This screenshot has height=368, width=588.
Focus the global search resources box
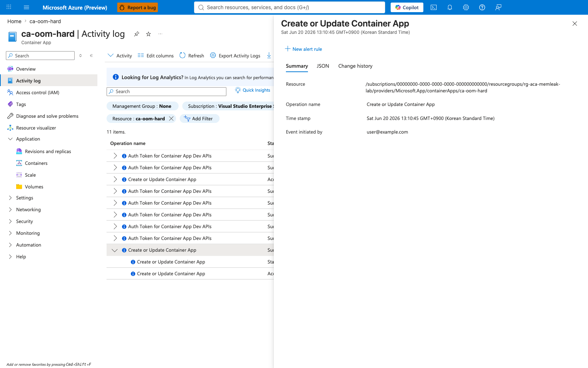click(x=290, y=7)
